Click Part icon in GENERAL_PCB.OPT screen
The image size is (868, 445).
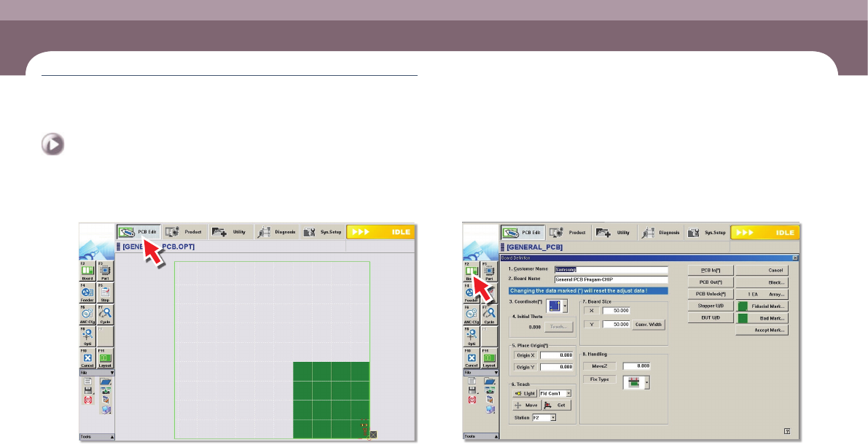(x=105, y=271)
